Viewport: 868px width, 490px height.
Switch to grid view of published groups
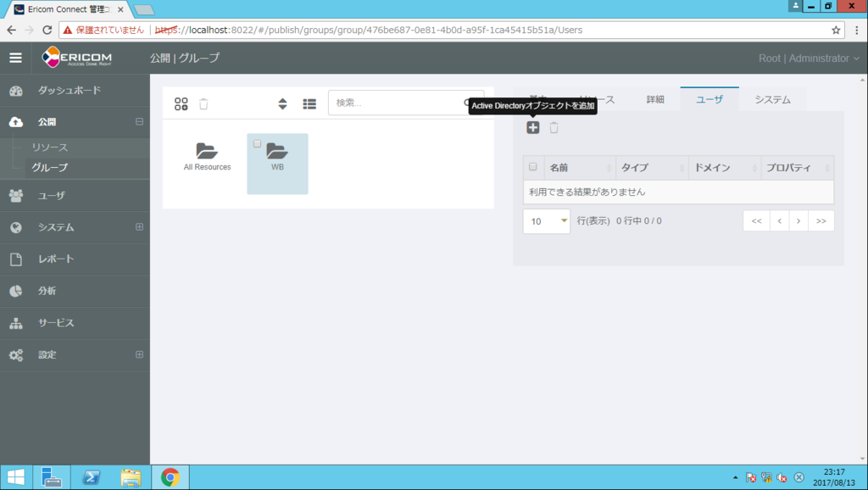tap(181, 103)
